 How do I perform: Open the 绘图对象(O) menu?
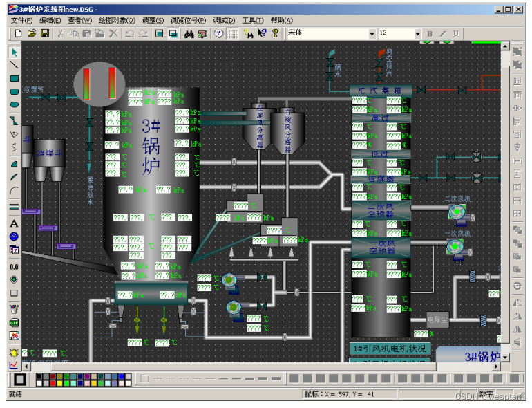[117, 20]
